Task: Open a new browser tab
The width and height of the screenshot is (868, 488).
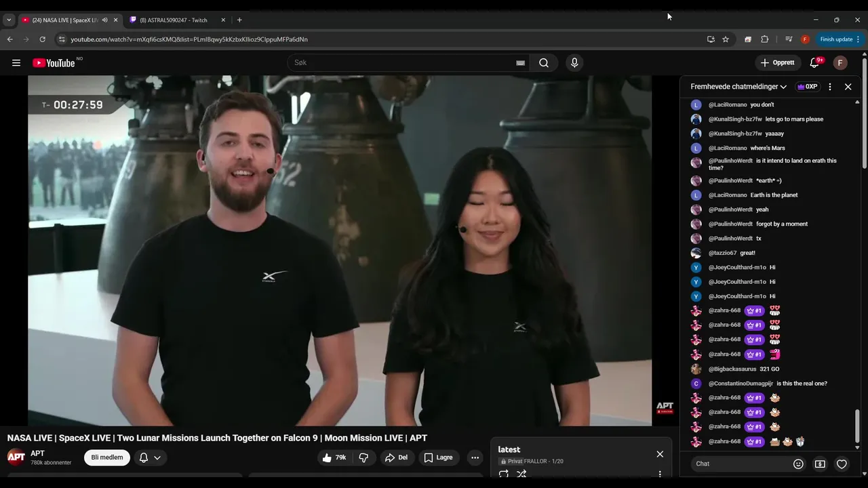Action: (239, 20)
